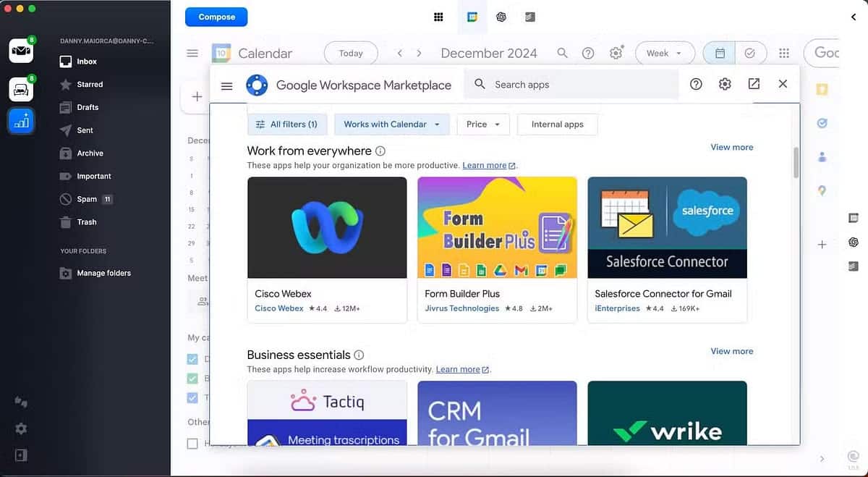
Task: Open Google Contacts side panel icon
Action: coord(822,156)
